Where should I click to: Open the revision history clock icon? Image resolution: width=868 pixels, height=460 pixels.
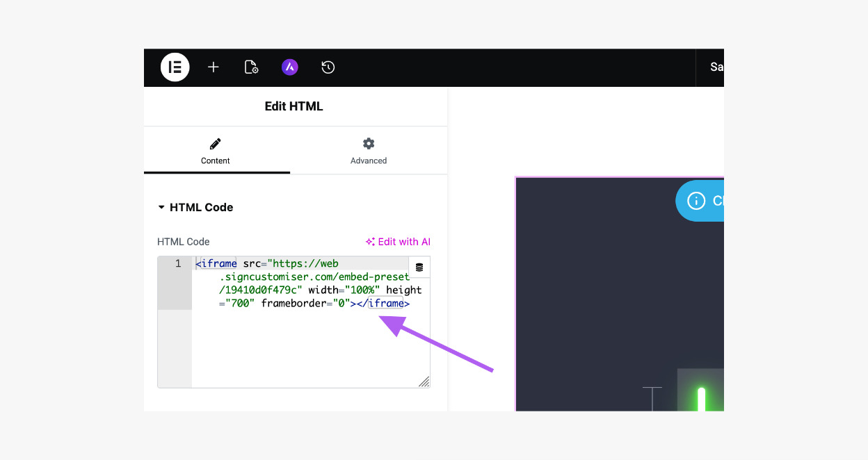click(328, 67)
